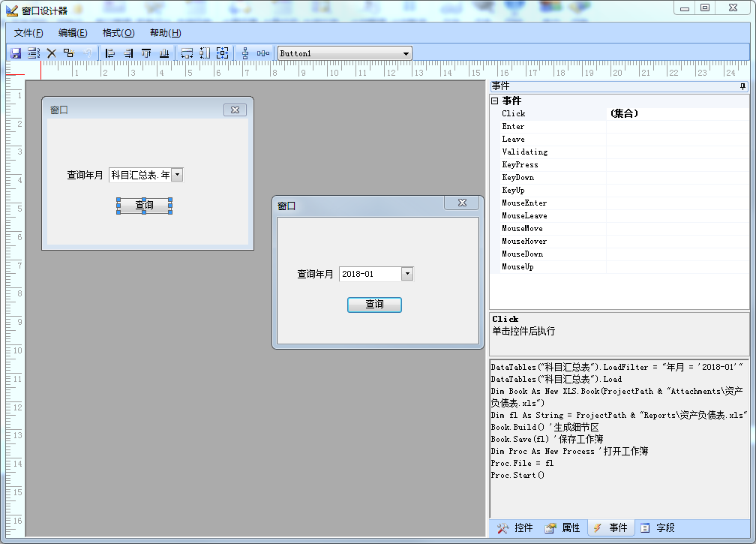Click the Delete (X) toolbar icon

coord(52,53)
